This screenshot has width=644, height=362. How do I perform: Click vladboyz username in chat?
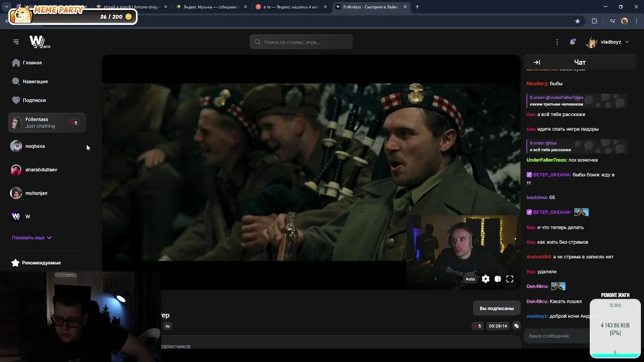click(537, 316)
